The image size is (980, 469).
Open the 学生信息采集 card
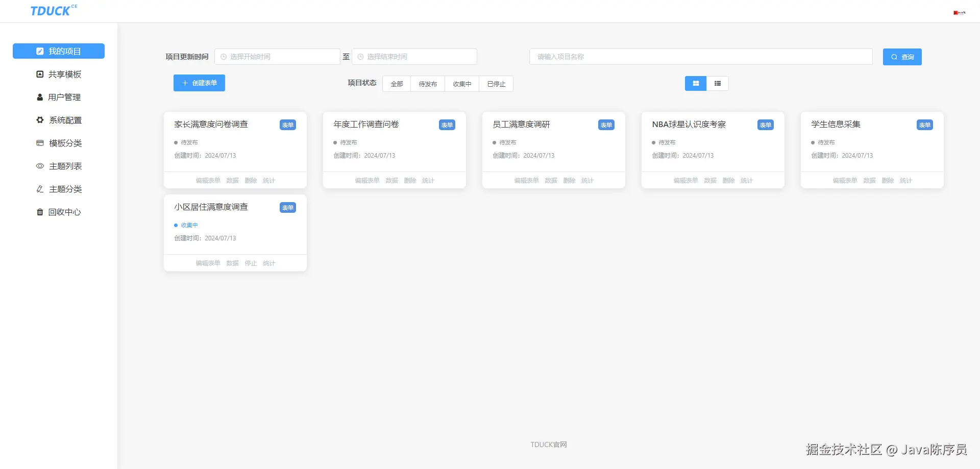872,150
